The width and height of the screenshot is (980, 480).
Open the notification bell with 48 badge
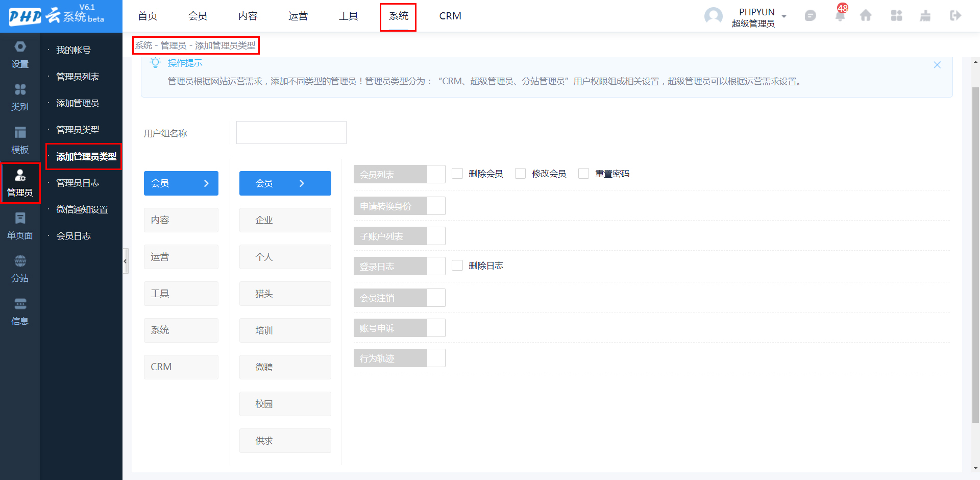tap(840, 15)
